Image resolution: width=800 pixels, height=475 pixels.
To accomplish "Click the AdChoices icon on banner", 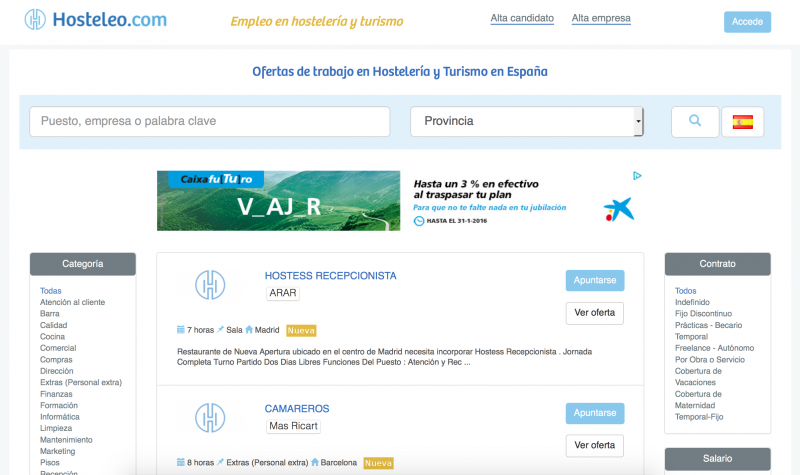I will [637, 176].
